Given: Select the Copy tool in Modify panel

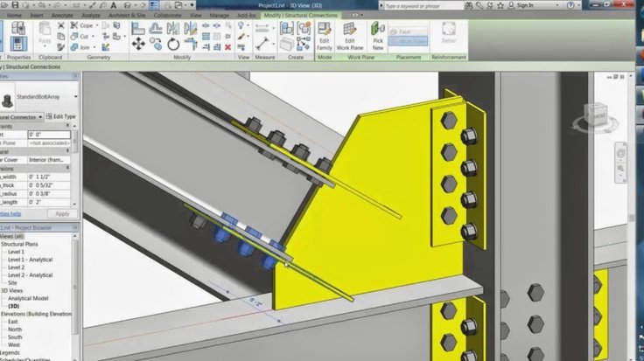Looking at the screenshot, I should pos(156,44).
